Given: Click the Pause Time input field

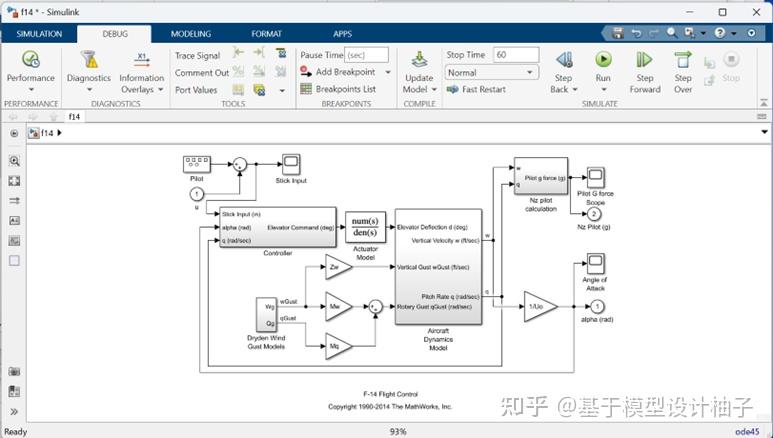Looking at the screenshot, I should point(366,55).
